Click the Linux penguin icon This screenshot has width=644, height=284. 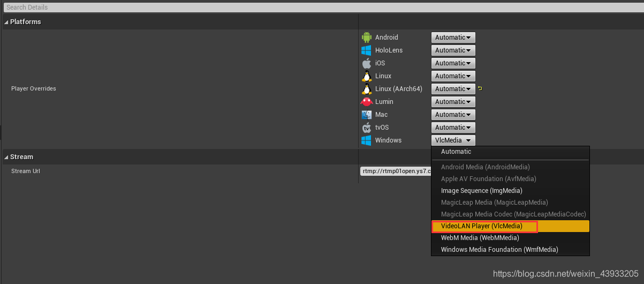click(366, 76)
